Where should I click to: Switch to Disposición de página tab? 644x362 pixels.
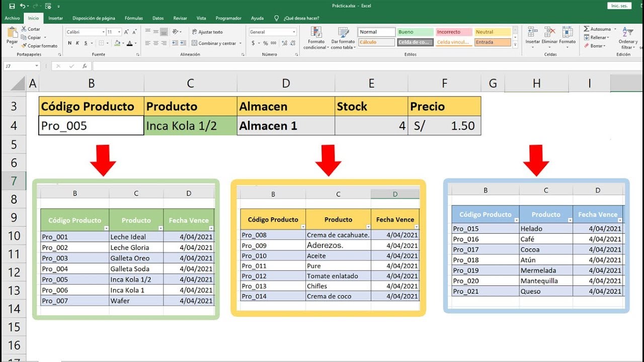(x=94, y=18)
